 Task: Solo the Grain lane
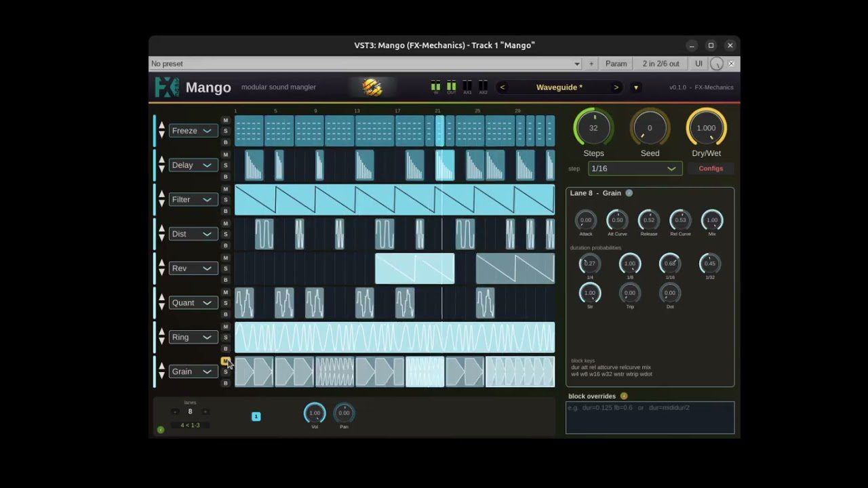pos(226,371)
